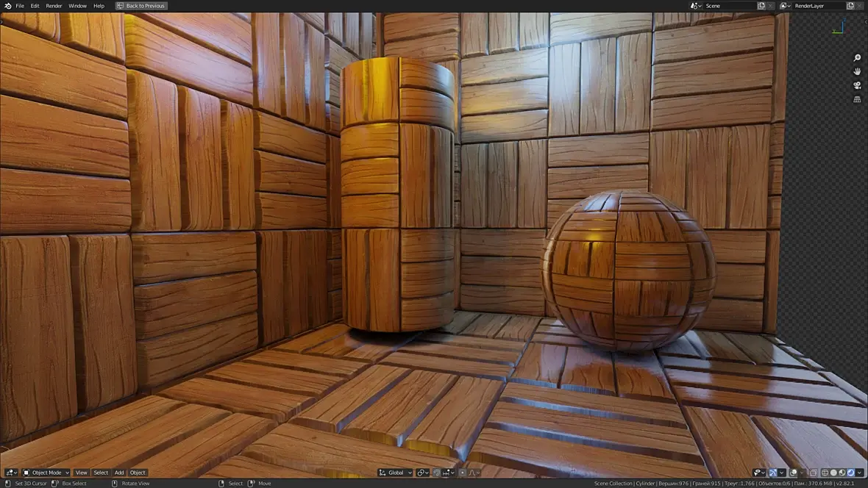Viewport: 868px width, 488px height.
Task: Toggle viewport gizmos visibility
Action: point(773,473)
